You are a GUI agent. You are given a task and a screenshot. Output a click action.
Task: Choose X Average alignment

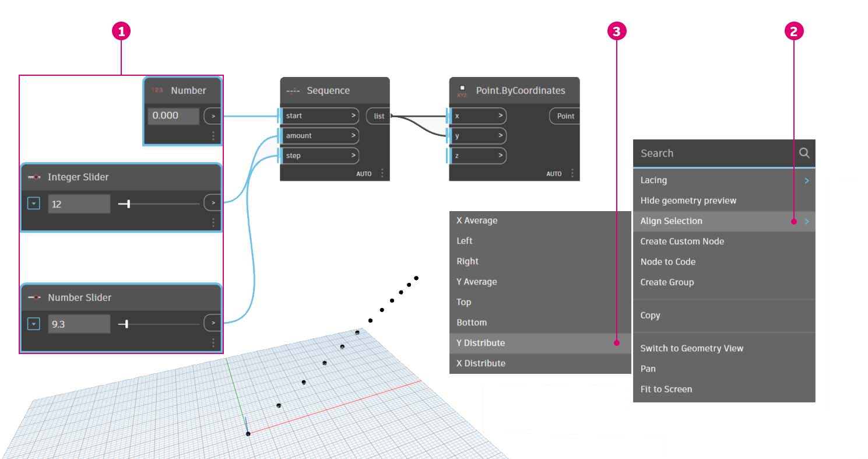[x=540, y=220]
